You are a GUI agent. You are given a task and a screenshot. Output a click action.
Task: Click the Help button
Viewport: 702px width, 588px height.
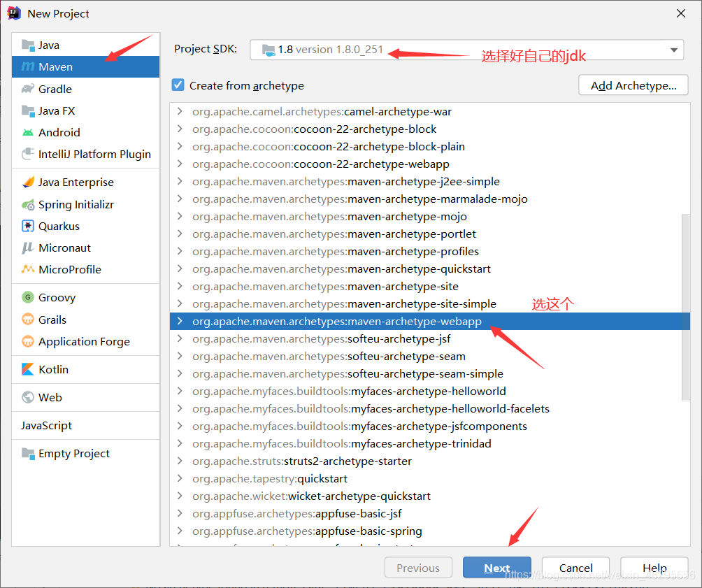(654, 568)
